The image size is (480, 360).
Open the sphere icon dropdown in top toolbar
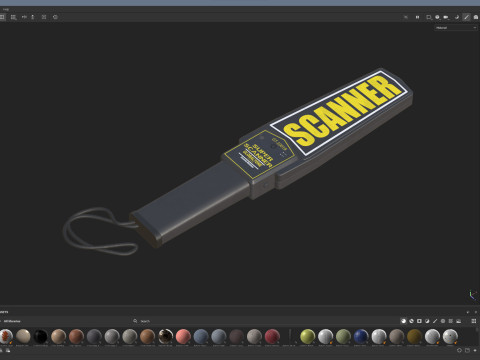[x=437, y=17]
